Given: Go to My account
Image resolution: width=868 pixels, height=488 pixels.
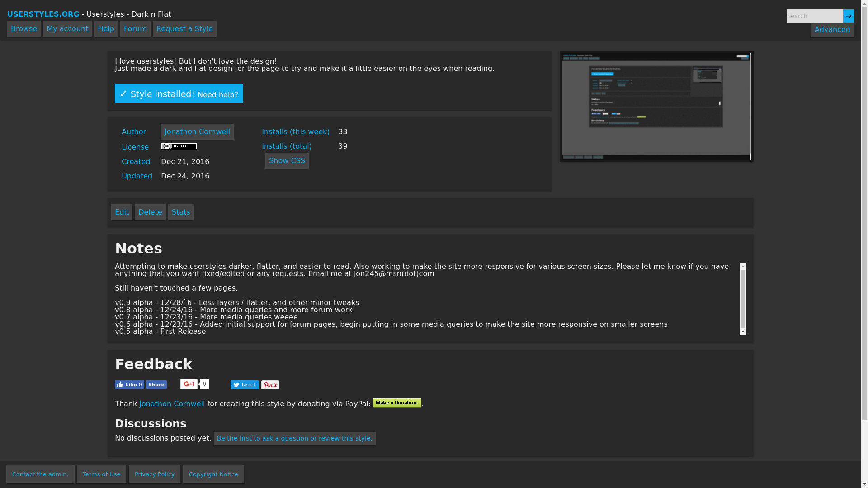Looking at the screenshot, I should coord(67,28).
